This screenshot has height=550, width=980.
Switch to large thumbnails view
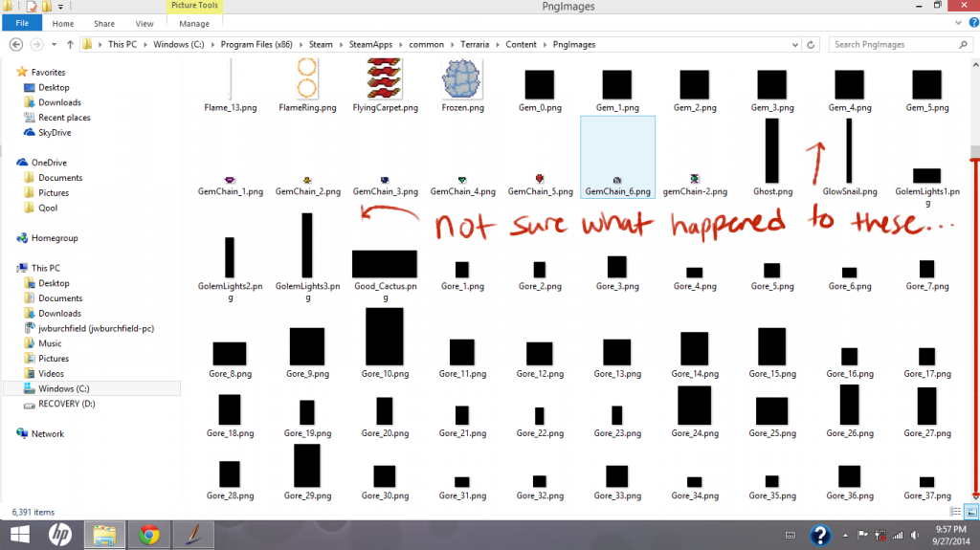[x=971, y=512]
